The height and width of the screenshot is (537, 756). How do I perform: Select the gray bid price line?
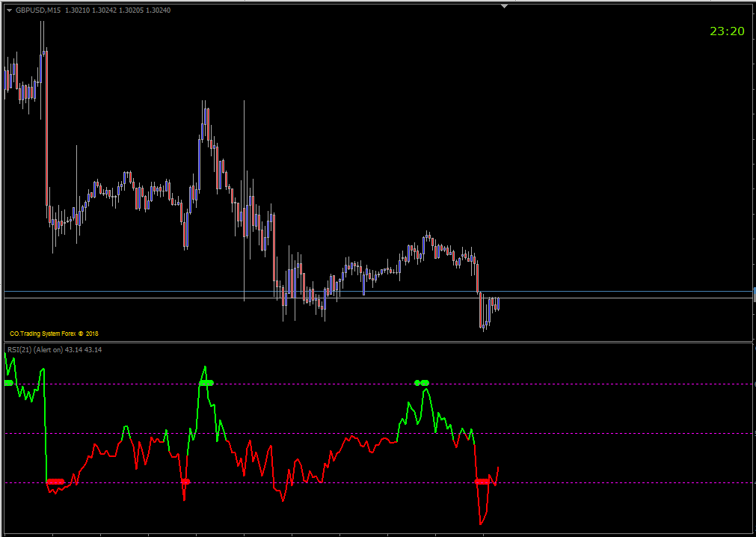click(x=378, y=298)
